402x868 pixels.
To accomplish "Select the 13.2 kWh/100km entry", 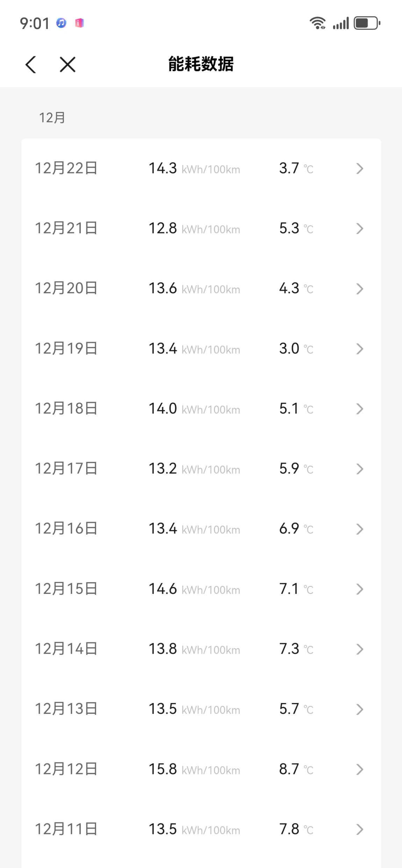I will [194, 469].
